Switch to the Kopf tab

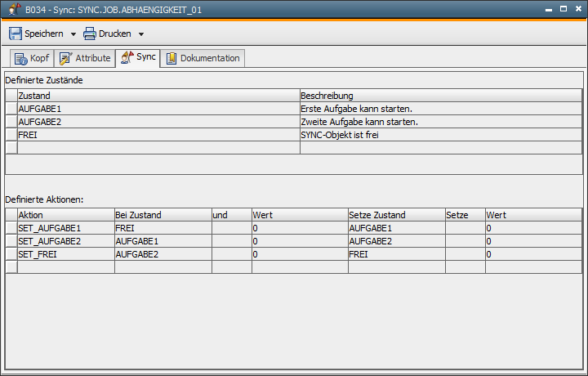tap(32, 58)
